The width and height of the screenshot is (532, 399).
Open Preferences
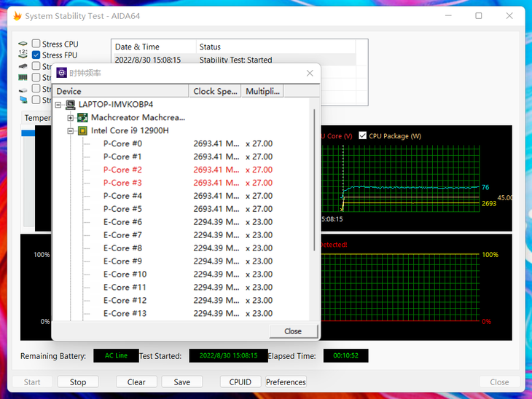[x=286, y=382]
